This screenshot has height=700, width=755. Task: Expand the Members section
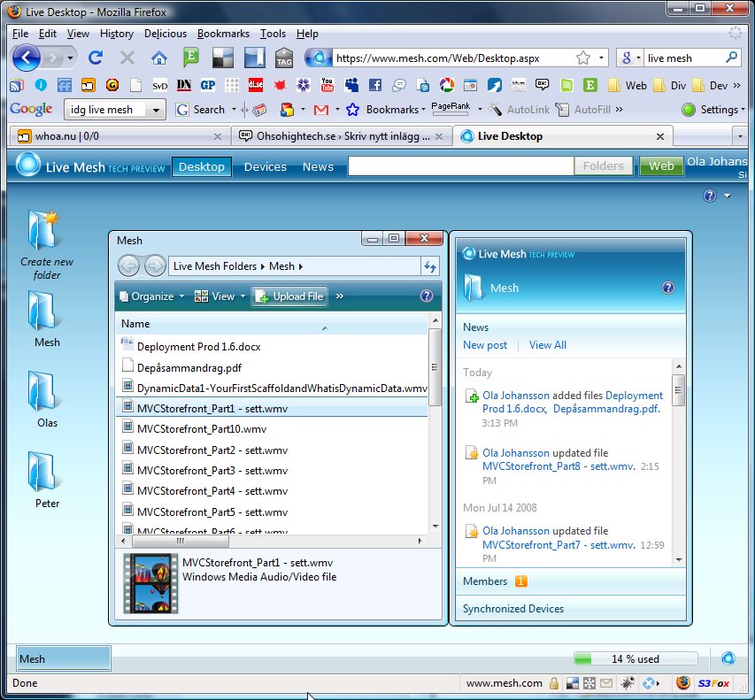pos(571,581)
